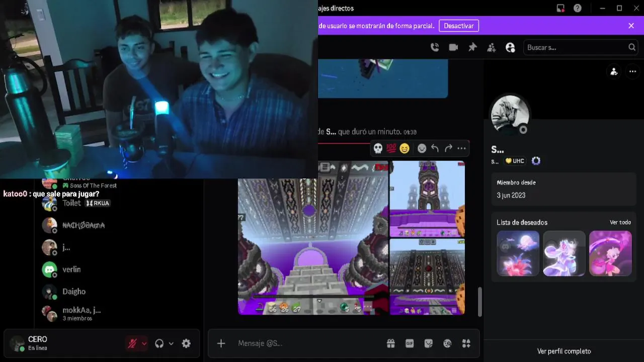Open the sticker picker

[x=429, y=343]
